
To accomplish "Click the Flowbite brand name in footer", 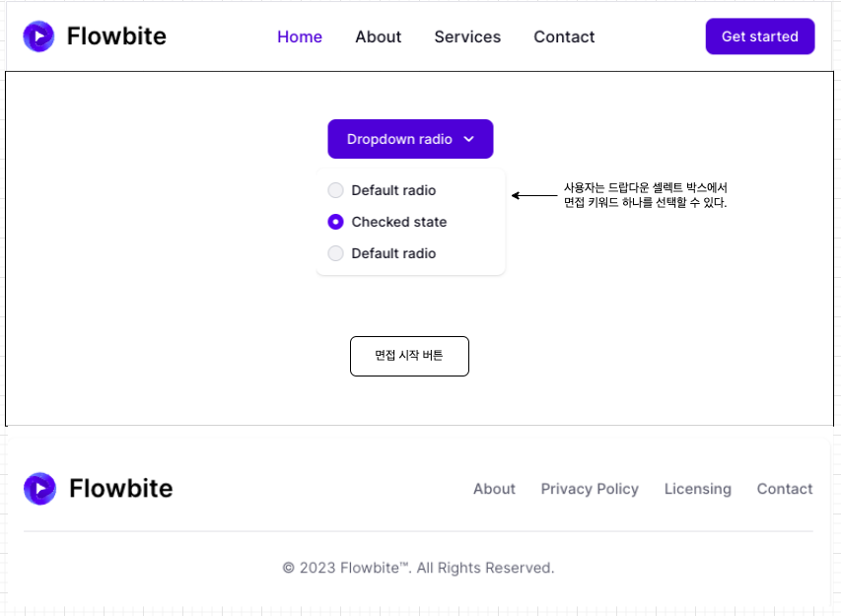I will [x=120, y=488].
